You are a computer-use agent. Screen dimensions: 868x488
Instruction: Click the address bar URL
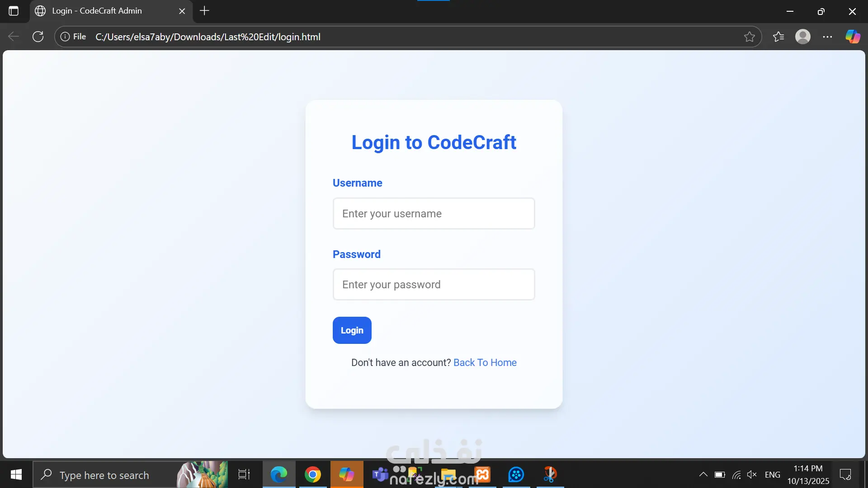[208, 37]
